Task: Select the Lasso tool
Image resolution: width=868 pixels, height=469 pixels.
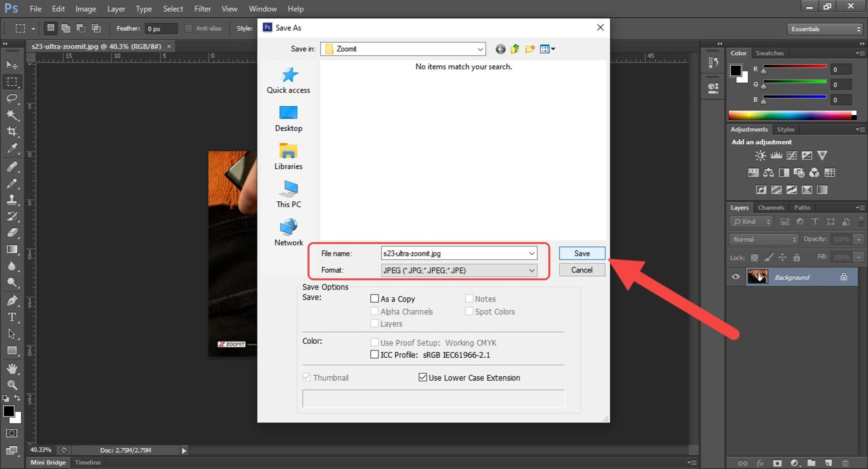Action: [12, 99]
